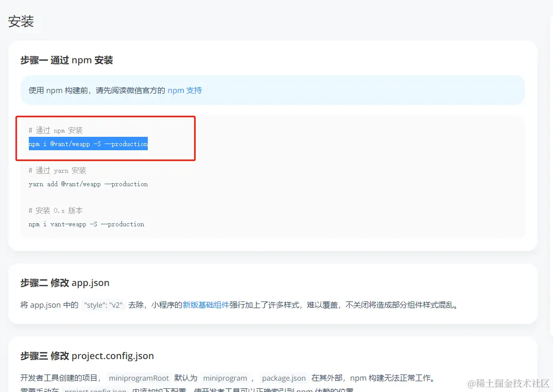The image size is (553, 392).
Task: Click the '# 通过 yarn 安装' comment line
Action: click(58, 171)
